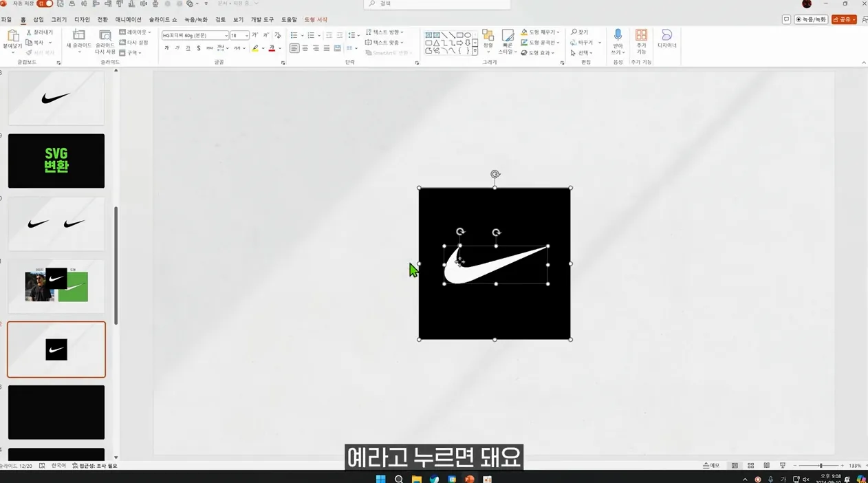Click PowerPoint icon in Windows taskbar
Screen dimensions: 868x483
(x=470, y=479)
